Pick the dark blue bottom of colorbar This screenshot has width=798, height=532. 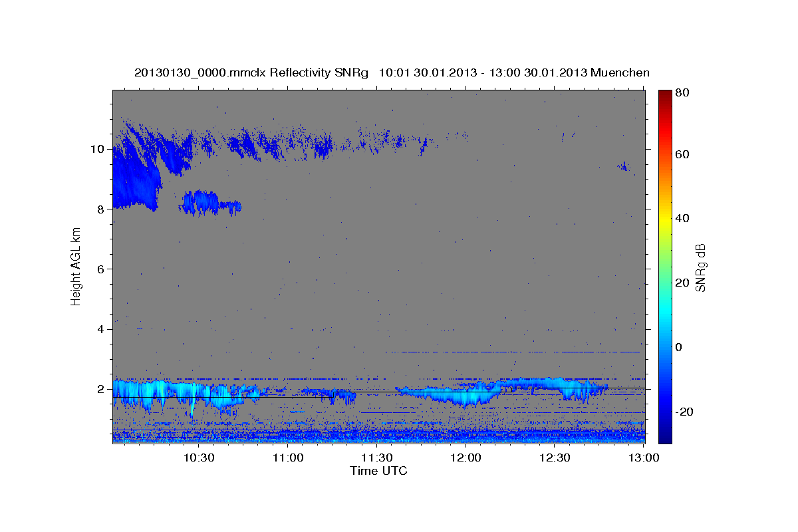coord(665,437)
